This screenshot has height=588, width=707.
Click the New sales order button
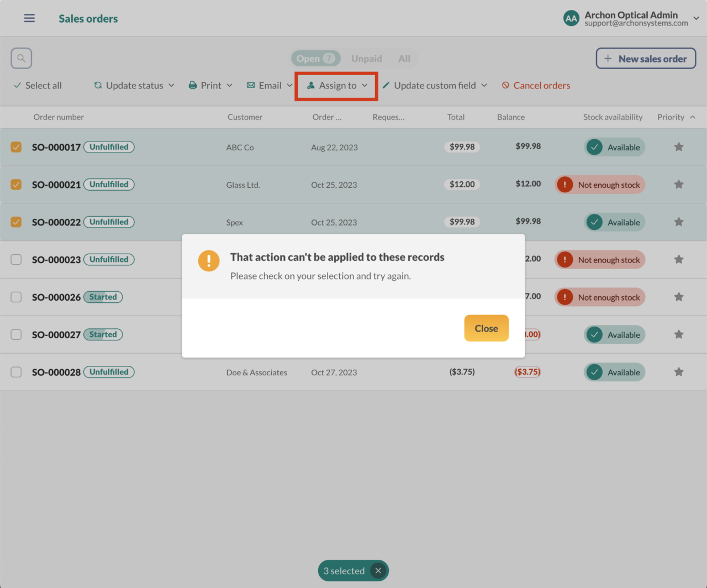click(646, 59)
